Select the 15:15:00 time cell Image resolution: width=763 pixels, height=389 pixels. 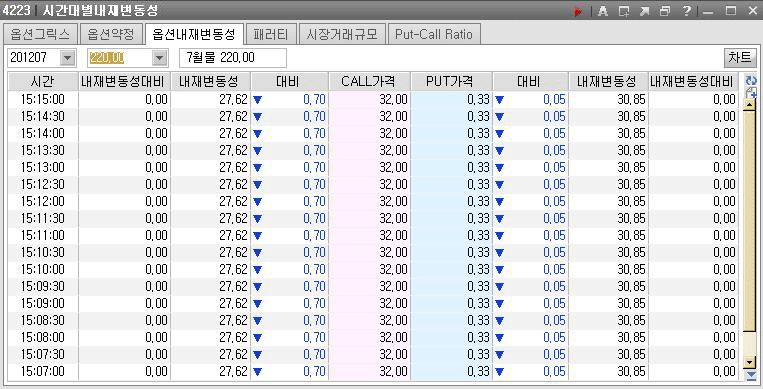pos(43,100)
